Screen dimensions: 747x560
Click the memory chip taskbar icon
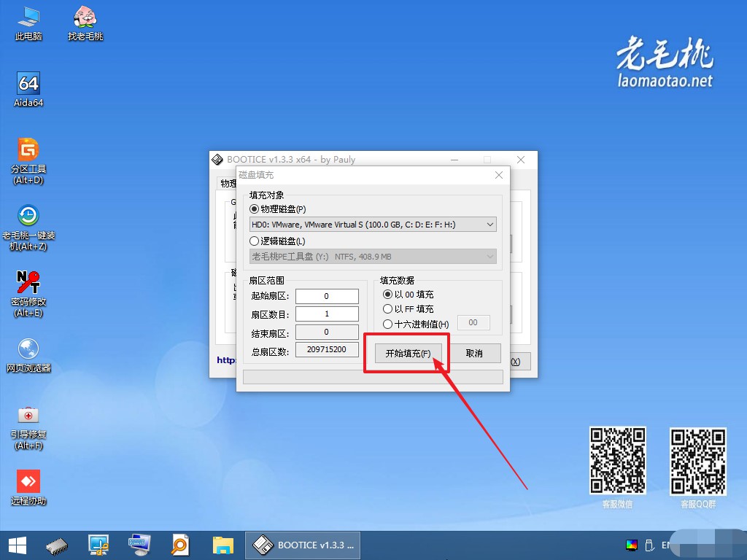tap(57, 545)
